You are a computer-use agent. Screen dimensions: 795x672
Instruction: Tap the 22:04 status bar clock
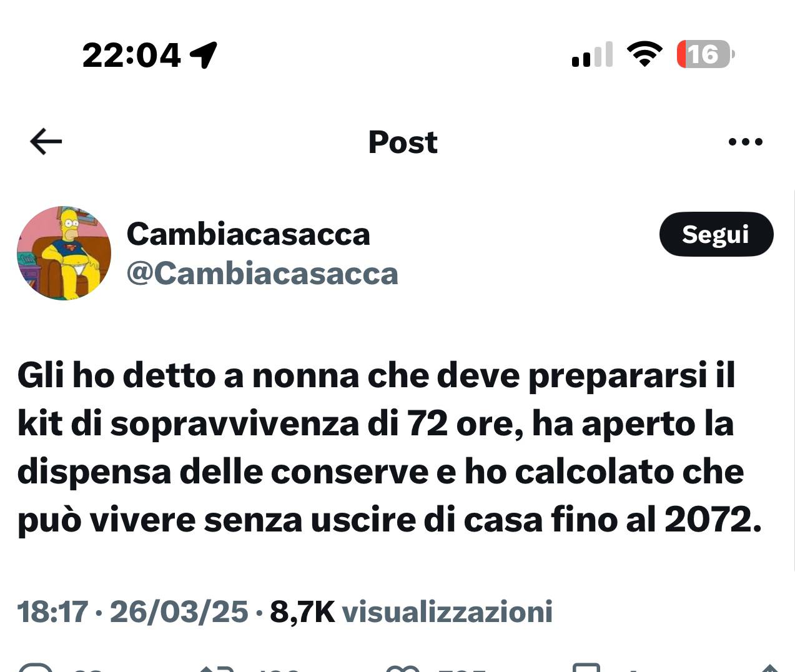pyautogui.click(x=132, y=55)
